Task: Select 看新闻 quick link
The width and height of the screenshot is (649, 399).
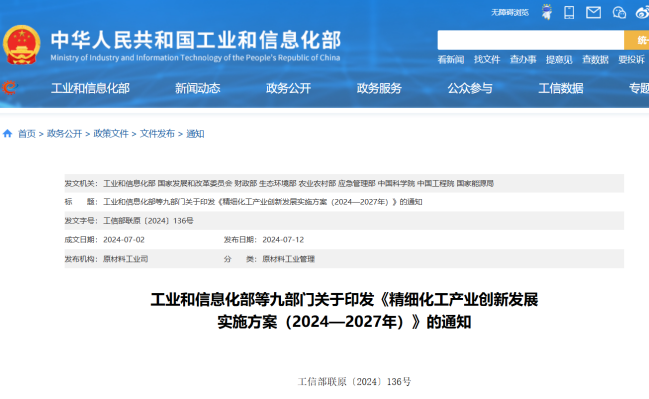Action: click(451, 60)
